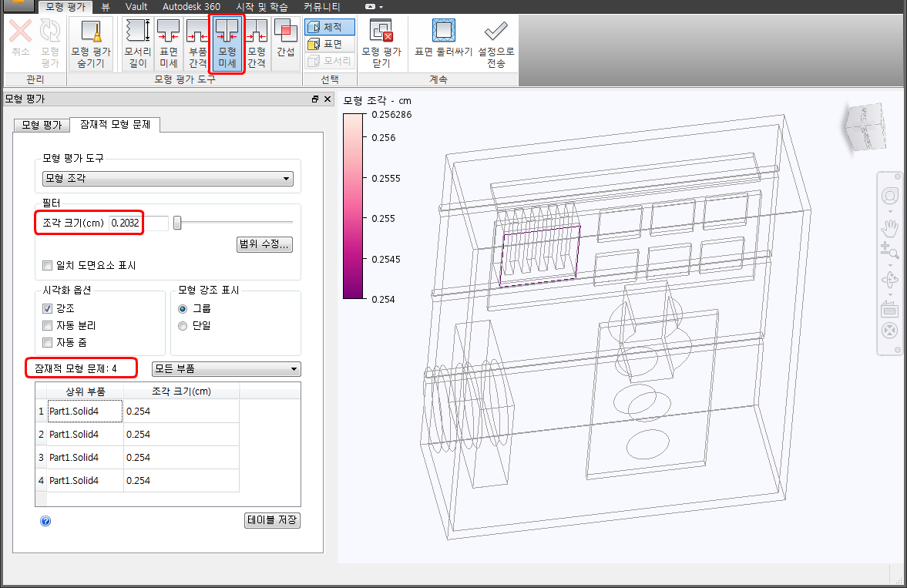Choose 모서리 selection mode
Screen dimensions: 907x588
[330, 61]
